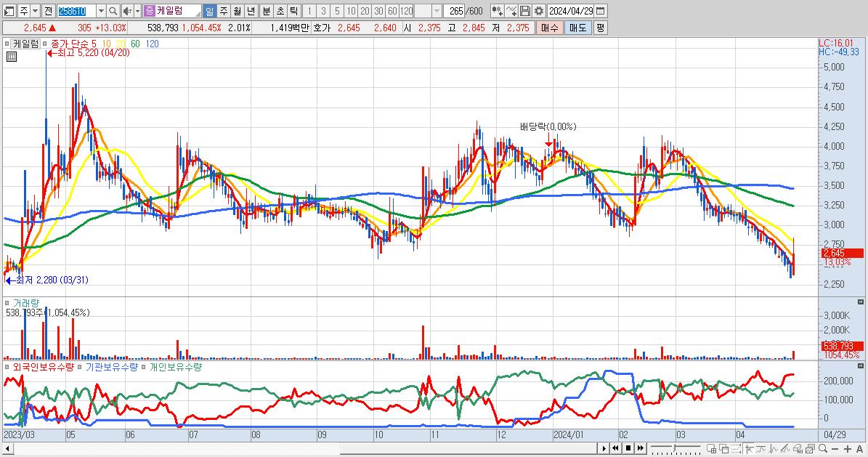
Task: Select interval 3 button
Action: 323,10
